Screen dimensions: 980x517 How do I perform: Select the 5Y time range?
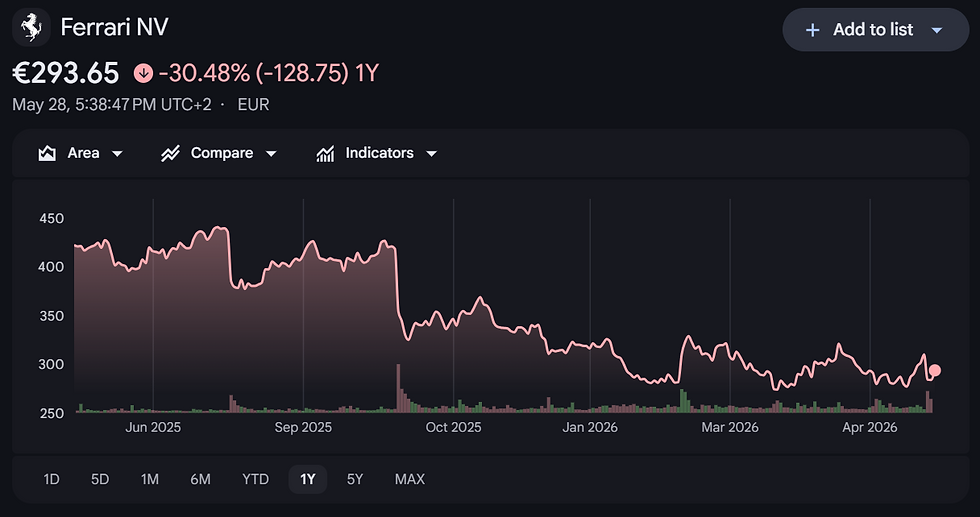point(355,479)
